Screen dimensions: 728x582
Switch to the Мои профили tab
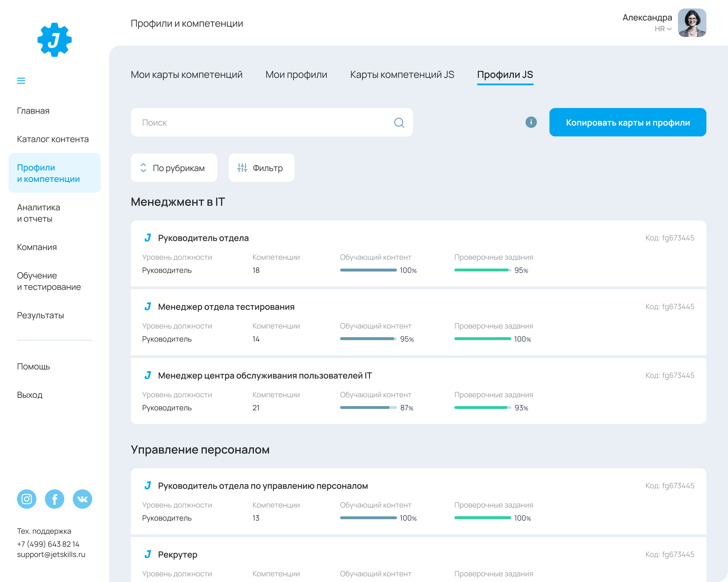(296, 74)
